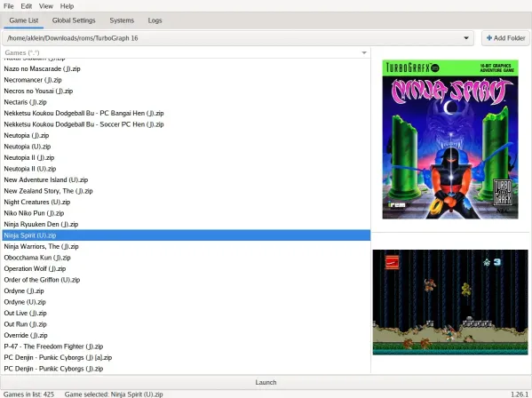Switch to the Systems tab
The height and width of the screenshot is (398, 532).
point(122,20)
